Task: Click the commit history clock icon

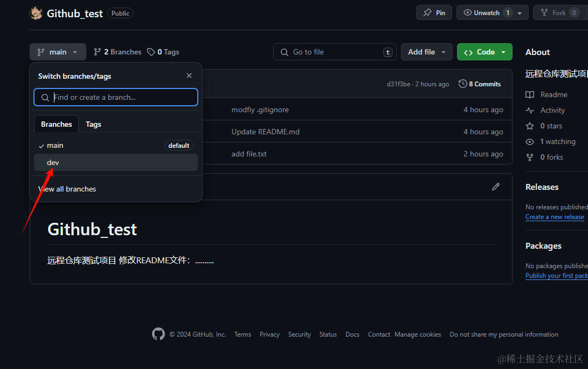Action: point(463,84)
